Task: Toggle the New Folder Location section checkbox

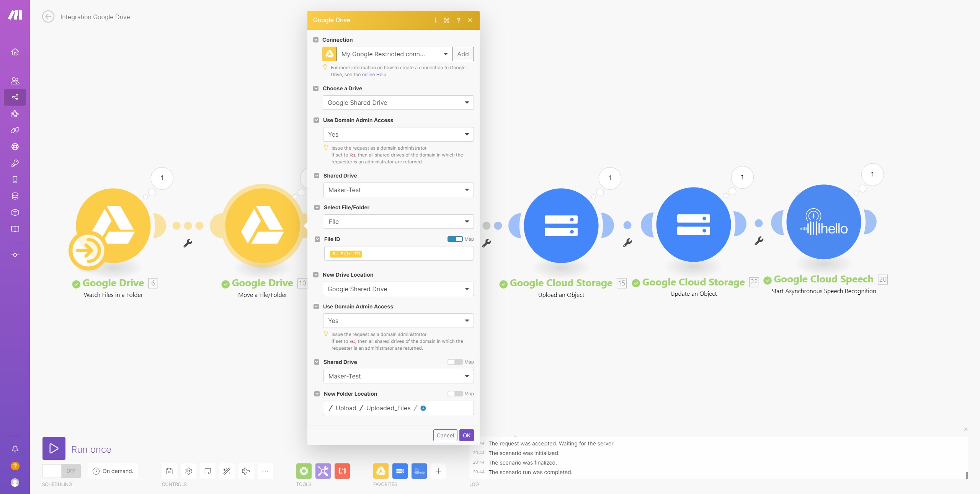Action: point(317,394)
